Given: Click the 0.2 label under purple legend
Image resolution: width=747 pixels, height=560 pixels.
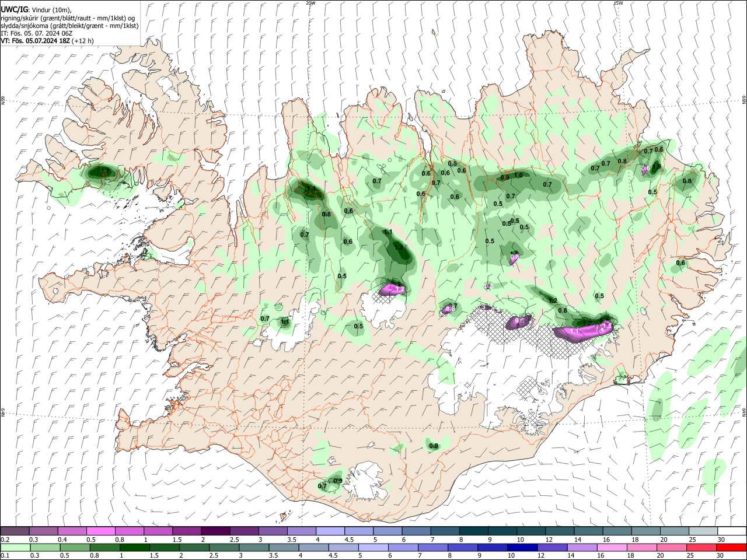Looking at the screenshot, I should pos(5,540).
